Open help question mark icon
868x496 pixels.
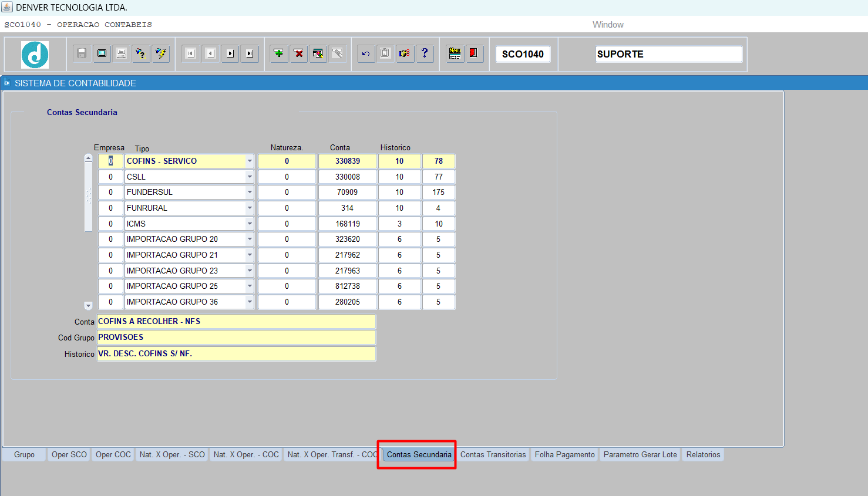coord(425,53)
